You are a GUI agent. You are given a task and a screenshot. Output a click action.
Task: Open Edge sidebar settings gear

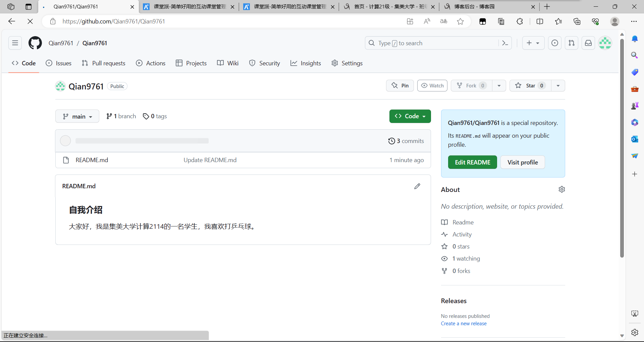click(x=635, y=332)
